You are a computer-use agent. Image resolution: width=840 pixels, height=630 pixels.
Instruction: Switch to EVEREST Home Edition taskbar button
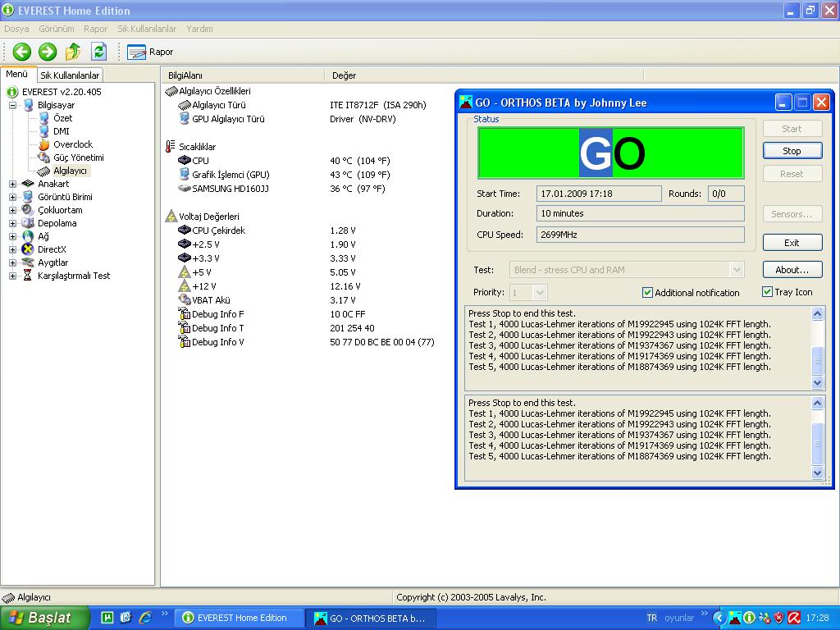pyautogui.click(x=240, y=619)
